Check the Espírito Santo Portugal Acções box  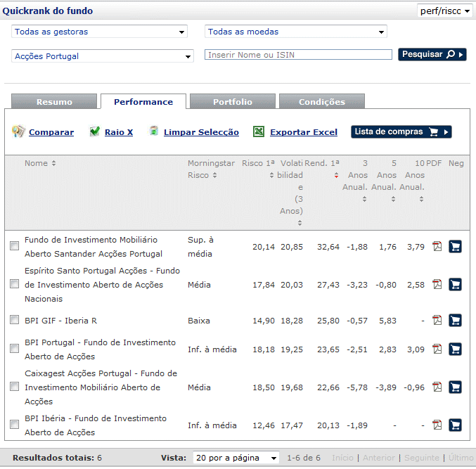click(14, 284)
